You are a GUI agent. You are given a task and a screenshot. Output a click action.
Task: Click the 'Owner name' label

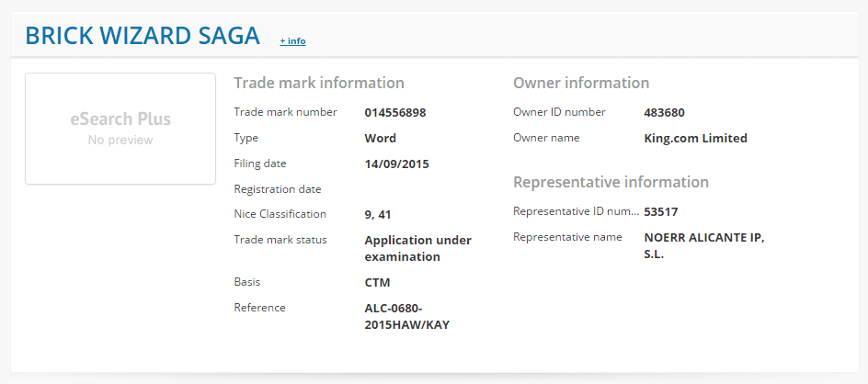point(546,138)
